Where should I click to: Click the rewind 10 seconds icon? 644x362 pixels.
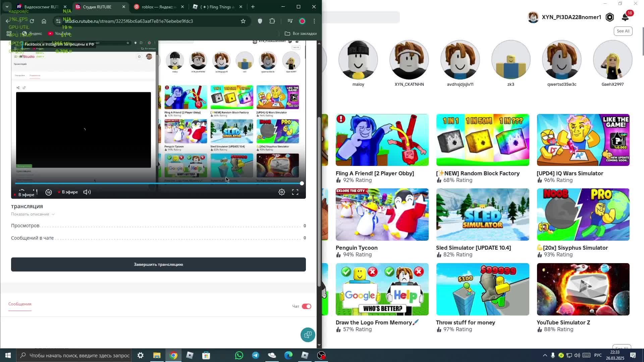click(49, 192)
